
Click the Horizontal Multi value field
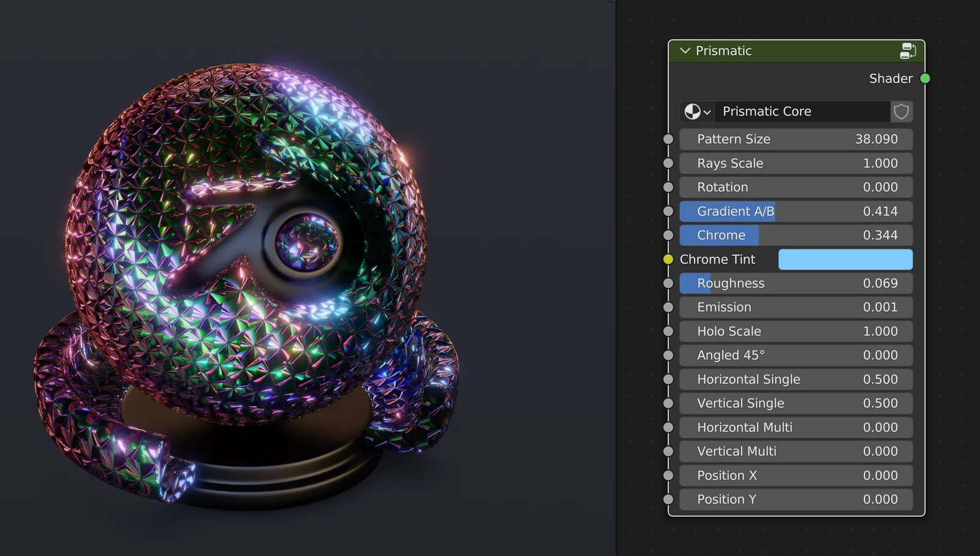[796, 427]
